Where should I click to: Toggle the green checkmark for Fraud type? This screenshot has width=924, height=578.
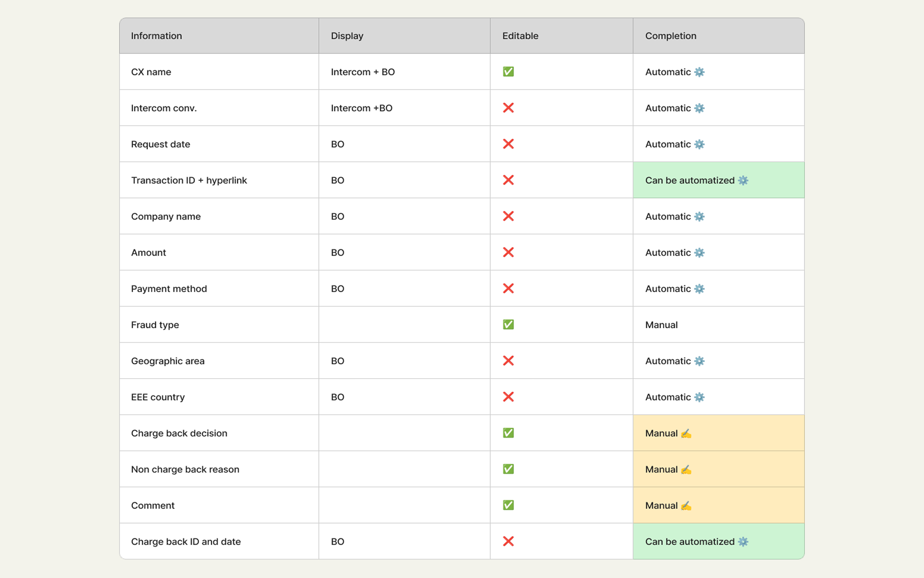pyautogui.click(x=508, y=325)
